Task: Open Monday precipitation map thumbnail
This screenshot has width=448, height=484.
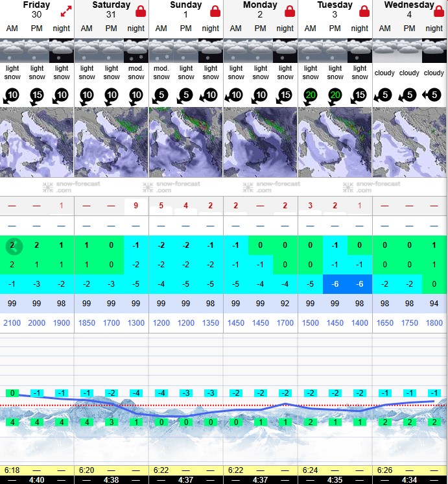Action: (261, 142)
